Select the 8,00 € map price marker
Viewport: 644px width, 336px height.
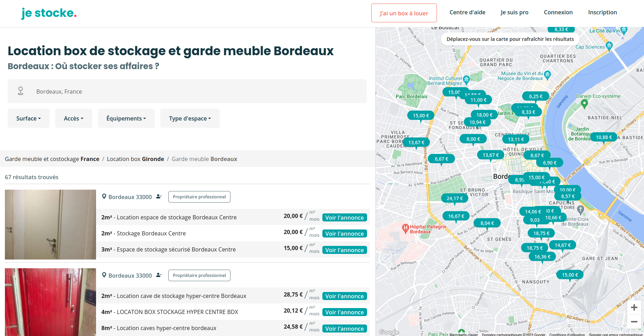473,139
